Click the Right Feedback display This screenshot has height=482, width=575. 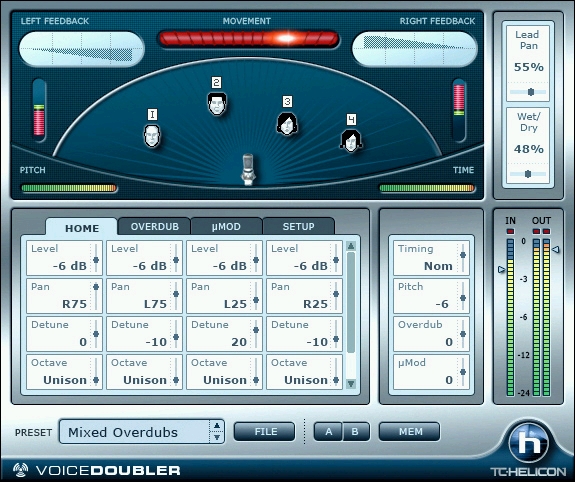415,49
